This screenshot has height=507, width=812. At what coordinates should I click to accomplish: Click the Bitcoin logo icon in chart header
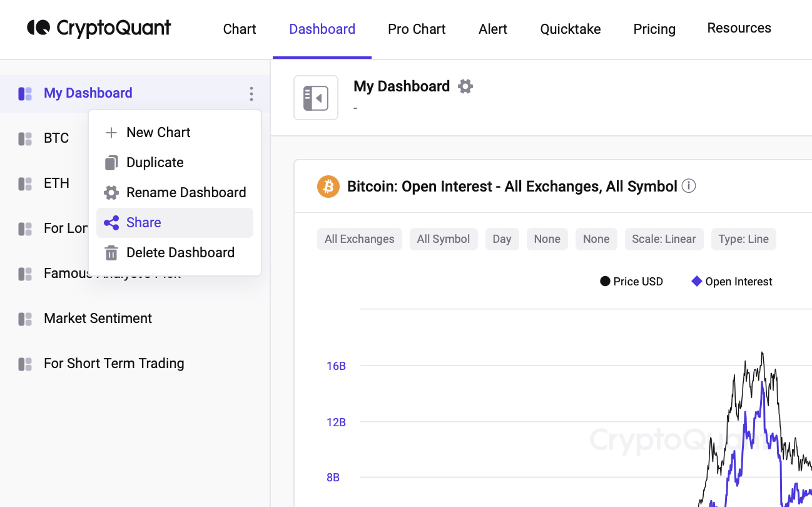(x=328, y=187)
